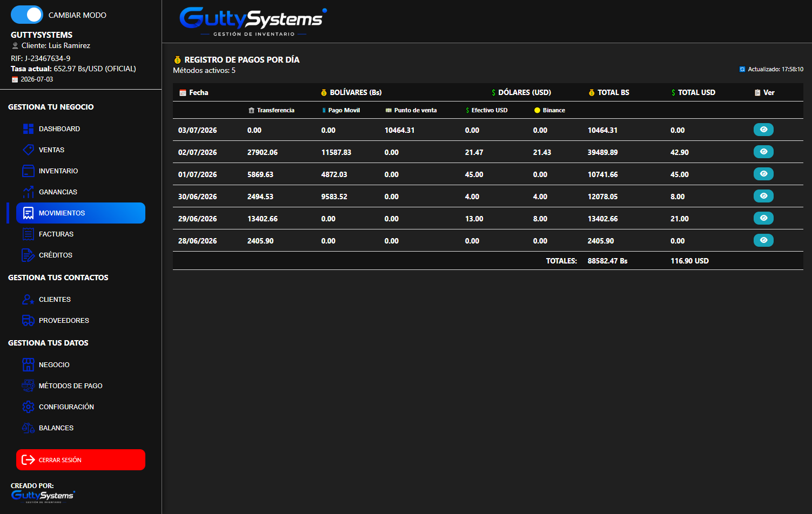Select the 02/07/2026 date cell
The image size is (812, 514).
coord(198,152)
